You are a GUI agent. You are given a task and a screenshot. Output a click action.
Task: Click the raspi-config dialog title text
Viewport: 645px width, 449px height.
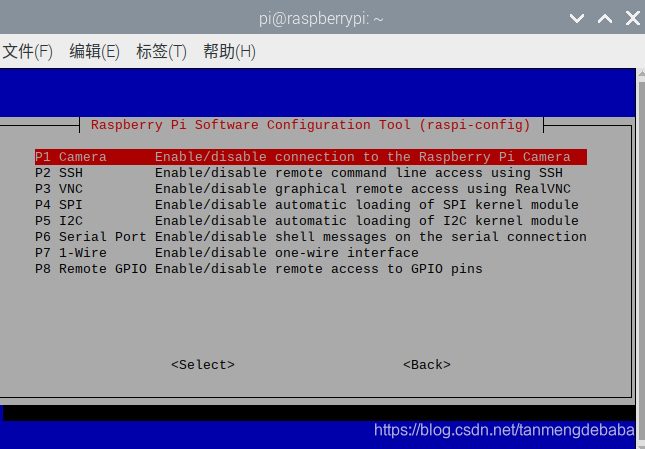311,125
